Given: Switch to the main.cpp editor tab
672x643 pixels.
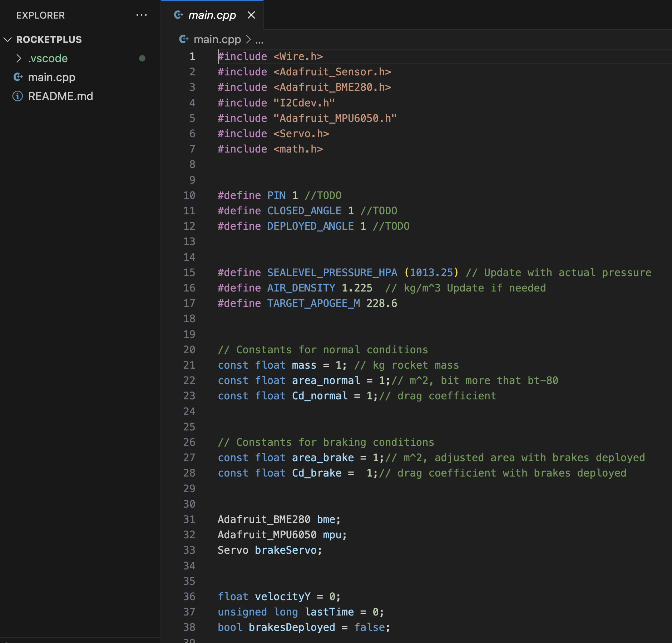Looking at the screenshot, I should [212, 15].
